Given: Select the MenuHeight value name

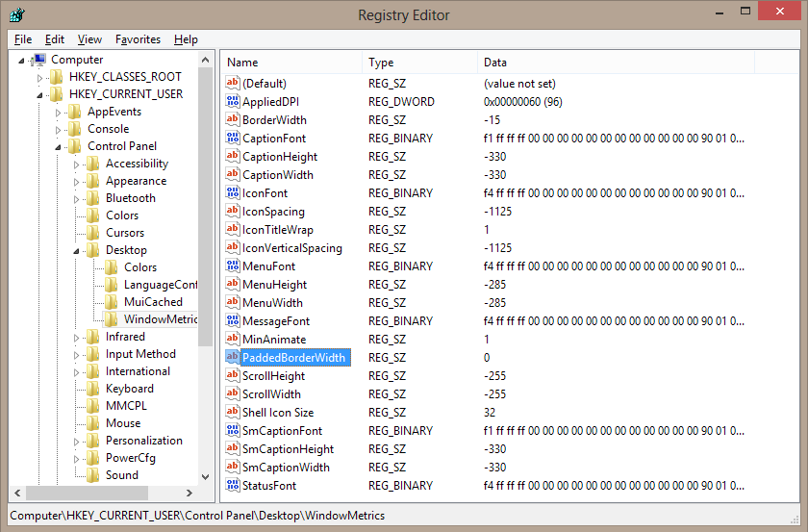Looking at the screenshot, I should coord(275,285).
